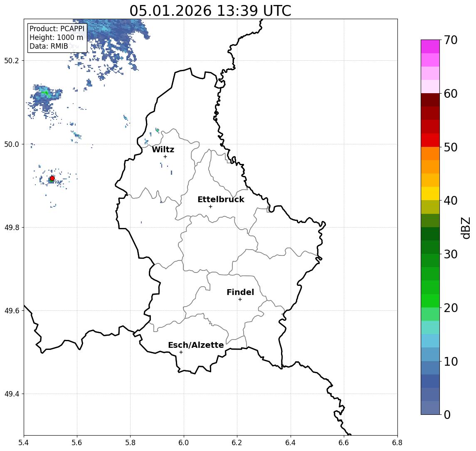This screenshot has height=451, width=476.
Task: Click the colorbar tick label 10
Action: coord(451,361)
